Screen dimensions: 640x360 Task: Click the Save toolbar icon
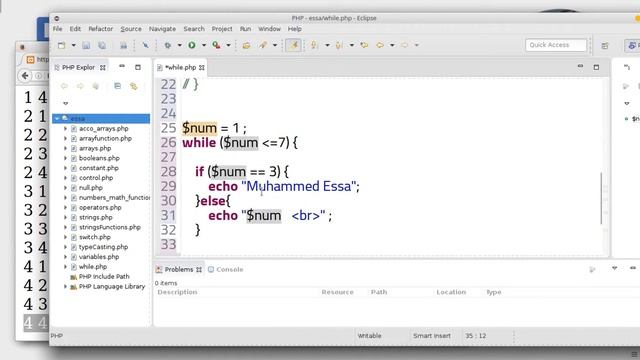pos(86,45)
